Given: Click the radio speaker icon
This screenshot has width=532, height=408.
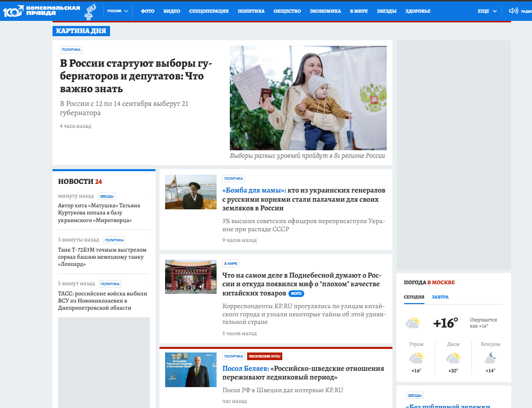Looking at the screenshot, I should (x=513, y=11).
